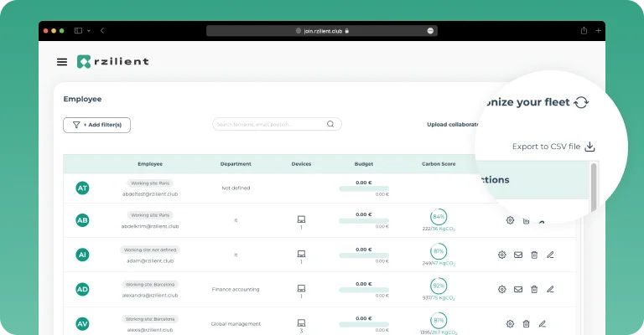Click the browser address bar
This screenshot has height=335, width=644.
(x=322, y=31)
